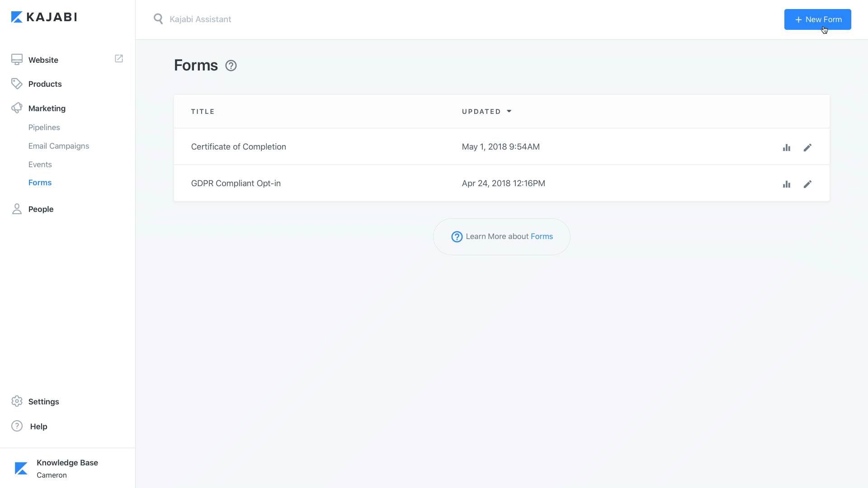Follow the Learn More about Forms link
Viewport: 868px width, 488px height.
(542, 237)
